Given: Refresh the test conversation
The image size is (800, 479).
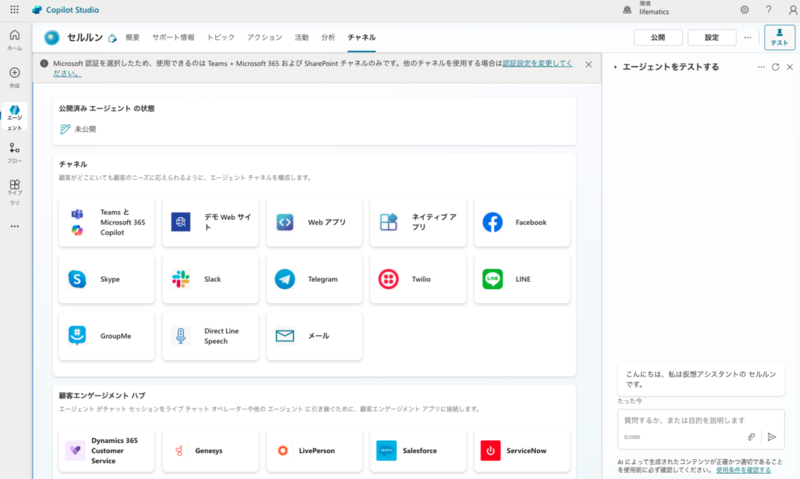Looking at the screenshot, I should (776, 67).
